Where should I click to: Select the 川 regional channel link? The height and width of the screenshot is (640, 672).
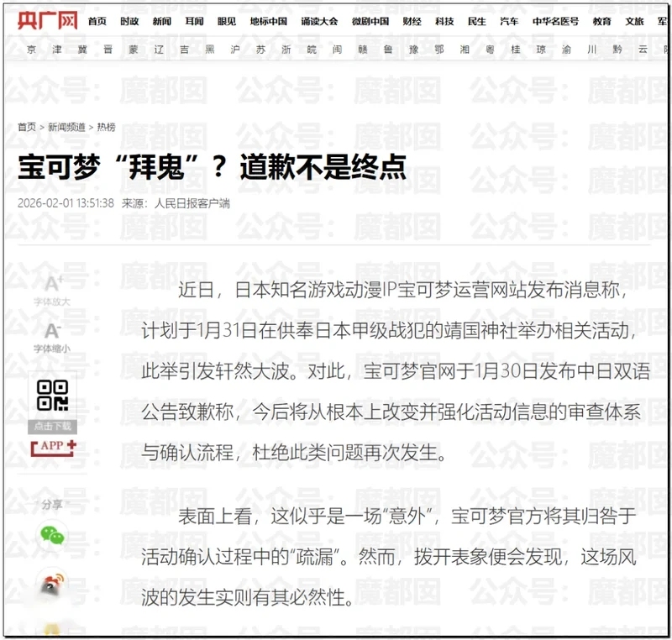click(x=592, y=50)
